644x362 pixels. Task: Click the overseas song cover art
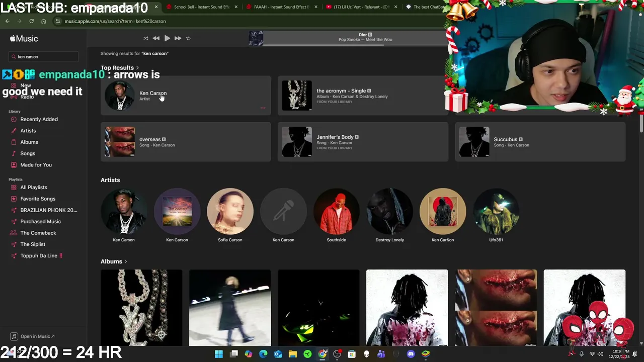(x=120, y=142)
